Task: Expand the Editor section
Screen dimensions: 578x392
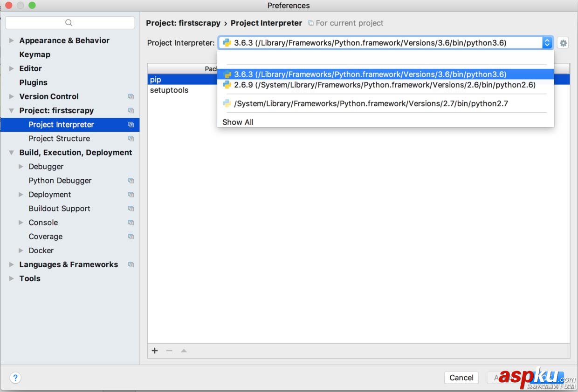Action: [x=12, y=68]
